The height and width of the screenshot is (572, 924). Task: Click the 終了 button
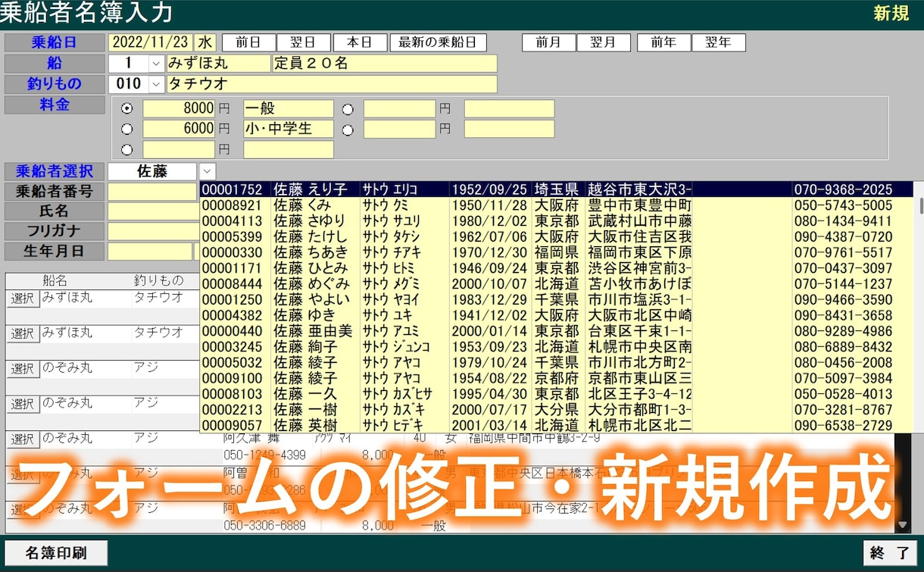tap(890, 552)
